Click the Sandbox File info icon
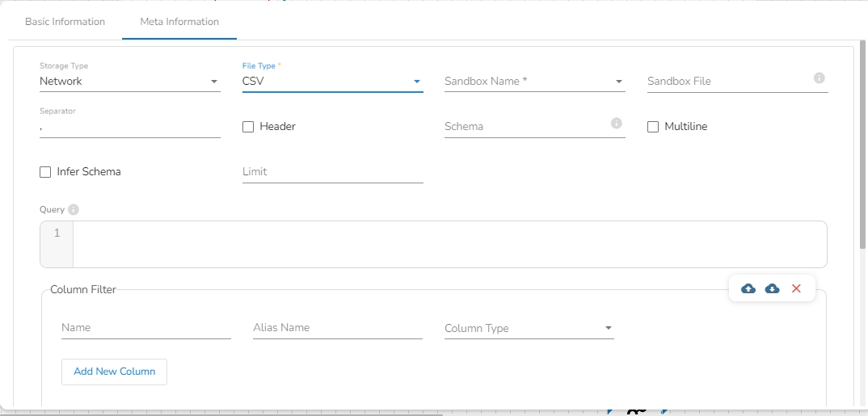This screenshot has height=416, width=868. [x=819, y=78]
